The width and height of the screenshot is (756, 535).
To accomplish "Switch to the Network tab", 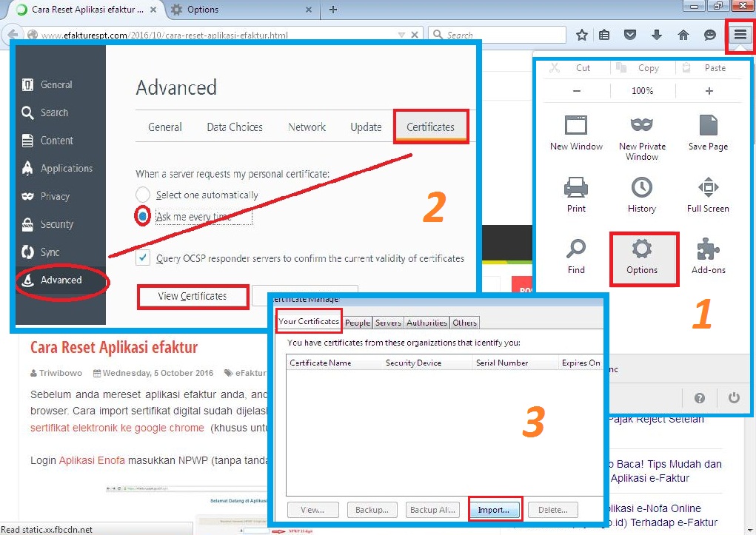I will [307, 127].
